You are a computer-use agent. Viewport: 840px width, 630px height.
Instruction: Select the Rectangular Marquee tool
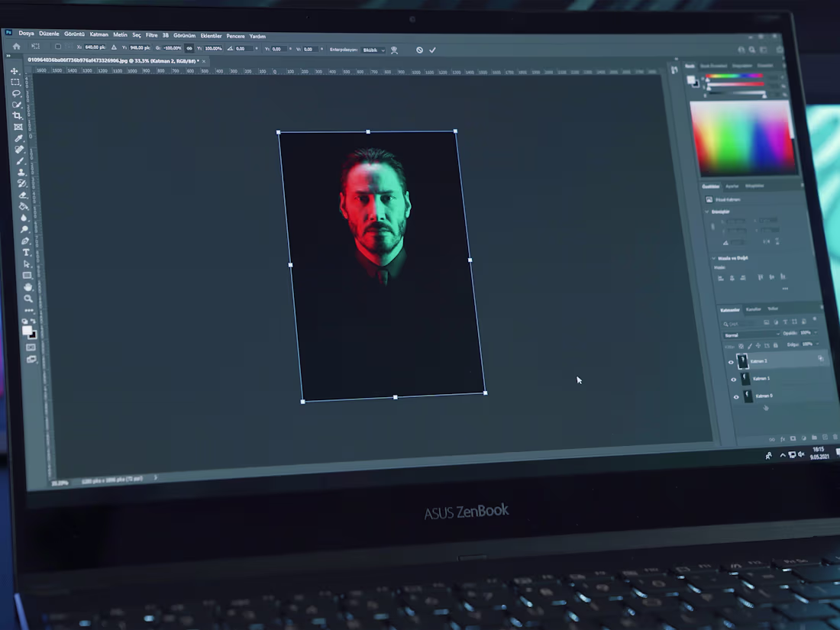[15, 82]
